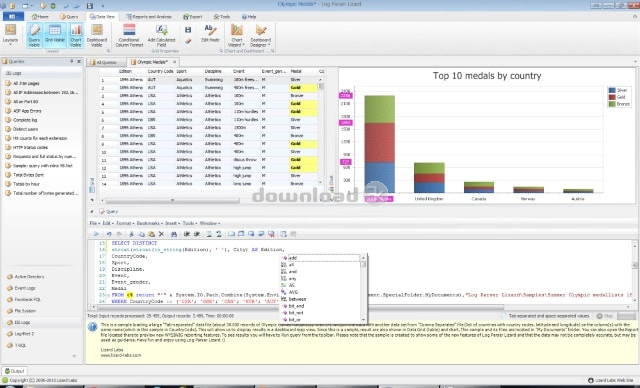Click undo arrow in query toolbar
640x388 pixels.
[109, 234]
